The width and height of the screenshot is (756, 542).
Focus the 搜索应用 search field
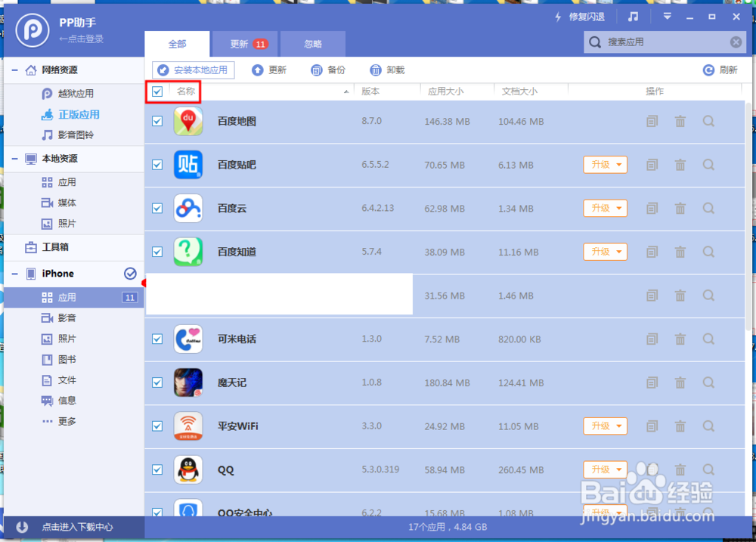pos(665,42)
